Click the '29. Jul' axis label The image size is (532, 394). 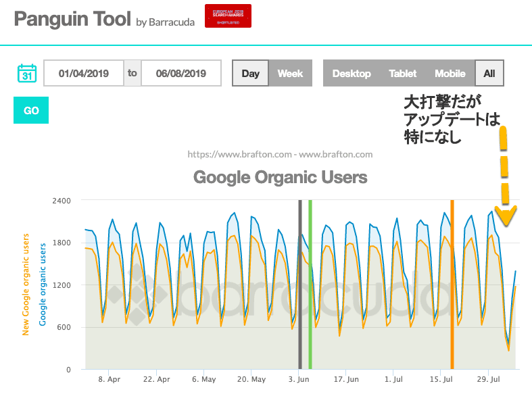(488, 379)
